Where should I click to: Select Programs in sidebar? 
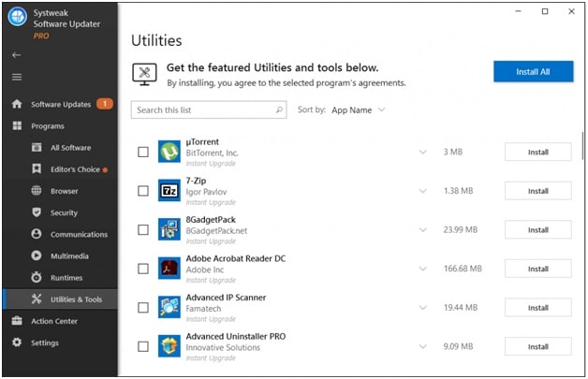point(48,126)
